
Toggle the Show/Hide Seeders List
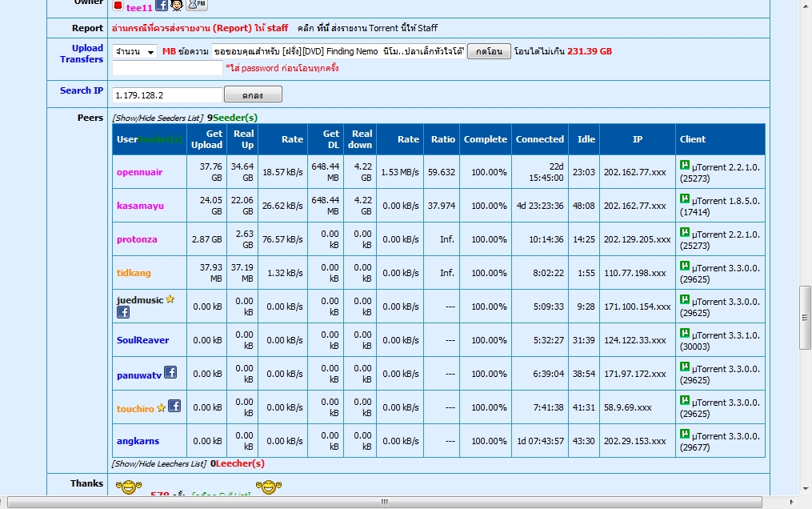(x=158, y=118)
